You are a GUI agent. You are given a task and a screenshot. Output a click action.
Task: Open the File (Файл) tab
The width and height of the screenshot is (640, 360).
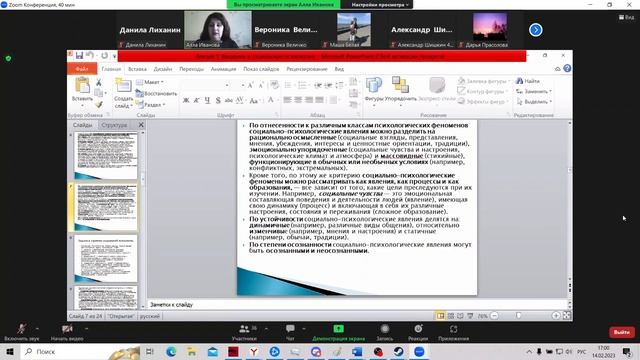coord(82,69)
